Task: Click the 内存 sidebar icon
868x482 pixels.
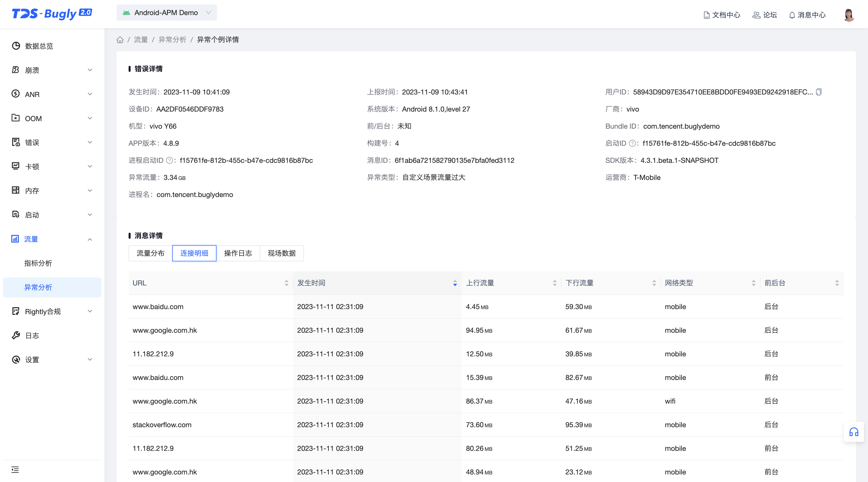Action: [x=16, y=190]
